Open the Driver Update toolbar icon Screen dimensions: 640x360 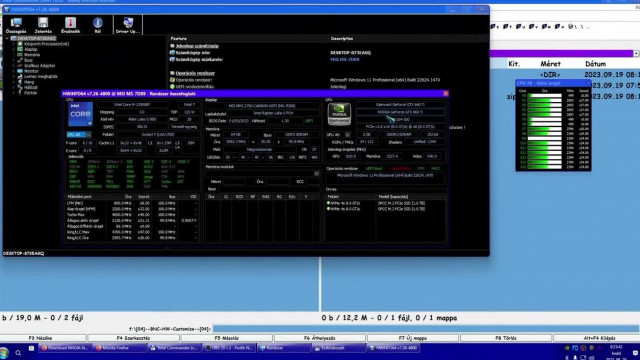(x=128, y=25)
